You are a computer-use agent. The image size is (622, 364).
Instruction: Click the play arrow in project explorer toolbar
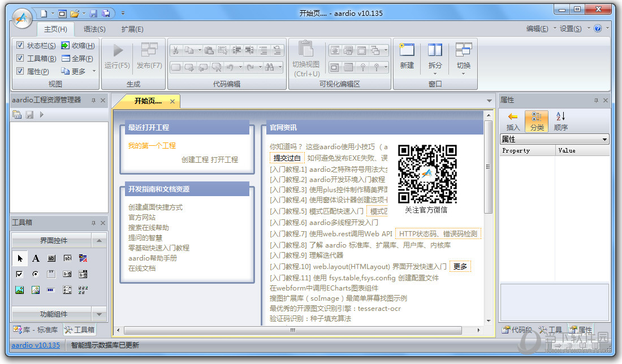pyautogui.click(x=42, y=115)
